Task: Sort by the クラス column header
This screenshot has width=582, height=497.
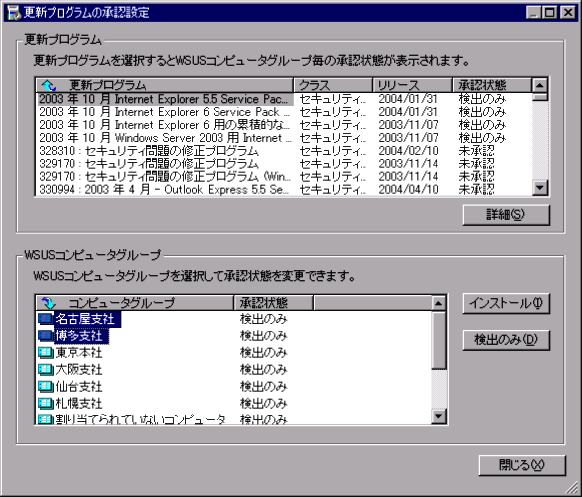Action: click(x=333, y=85)
